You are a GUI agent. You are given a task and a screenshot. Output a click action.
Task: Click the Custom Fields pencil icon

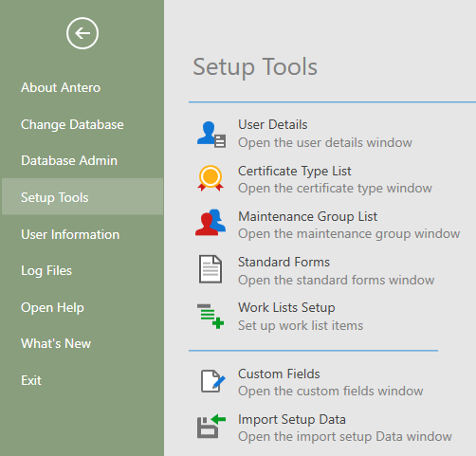tap(213, 381)
